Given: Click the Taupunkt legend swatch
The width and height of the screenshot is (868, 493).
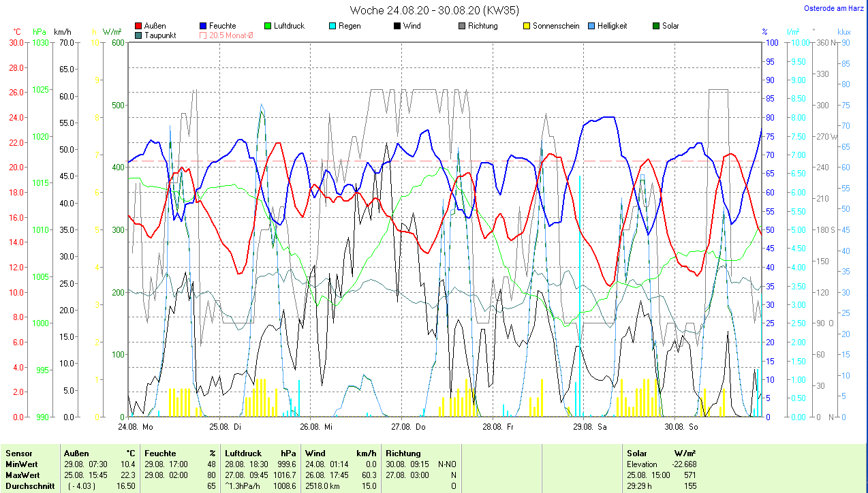Looking at the screenshot, I should click(139, 35).
